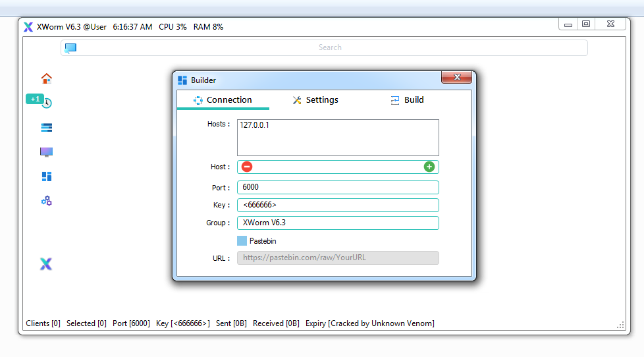Click the Home icon in the sidebar
Viewport: 644px width, 357px height.
click(x=46, y=78)
